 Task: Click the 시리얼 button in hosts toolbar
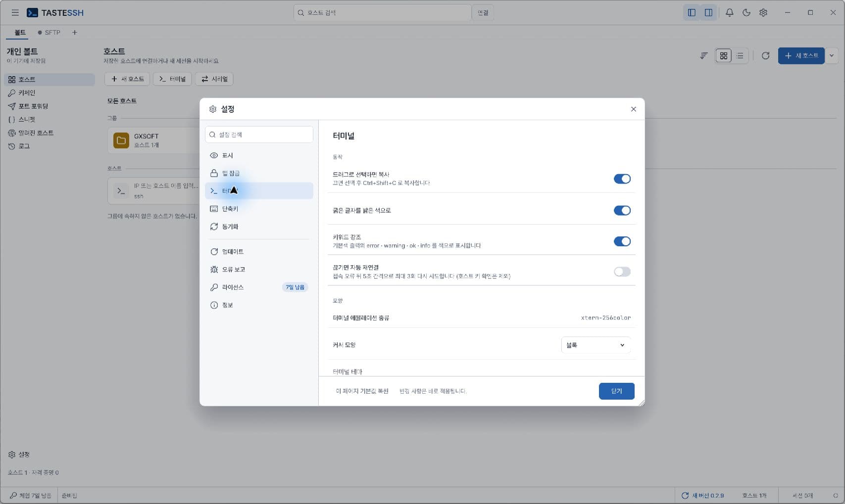(214, 79)
